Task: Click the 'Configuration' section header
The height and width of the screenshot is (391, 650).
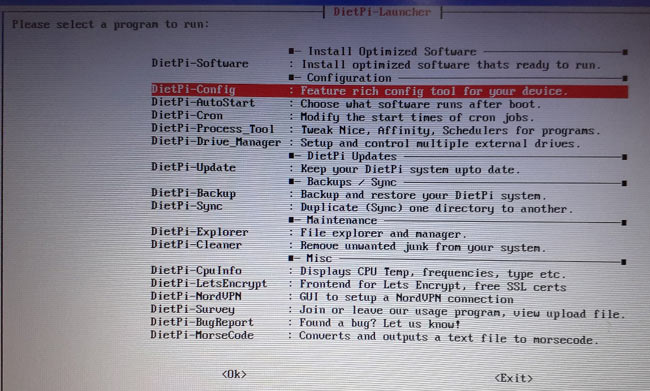Action: pos(349,78)
